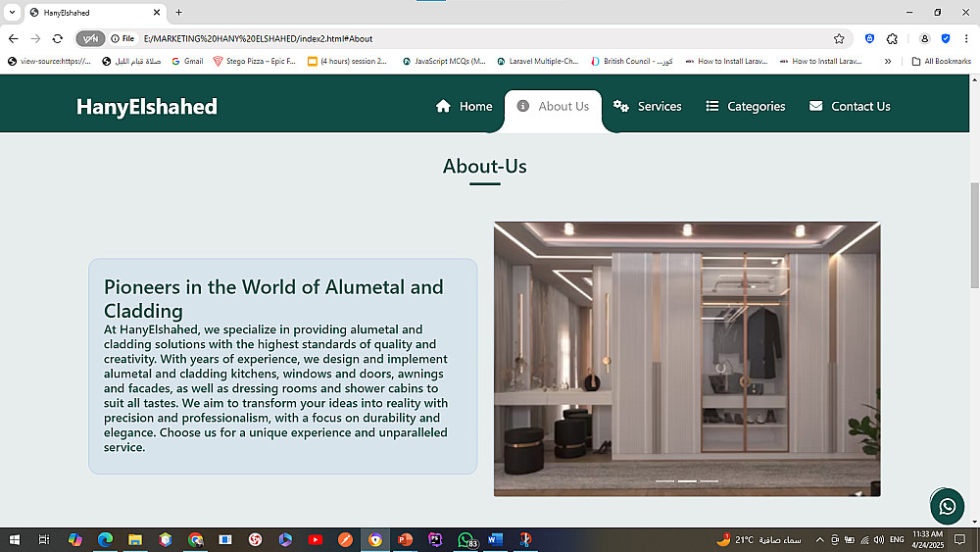The height and width of the screenshot is (552, 980).
Task: Open the Windows Start menu
Action: (x=15, y=539)
